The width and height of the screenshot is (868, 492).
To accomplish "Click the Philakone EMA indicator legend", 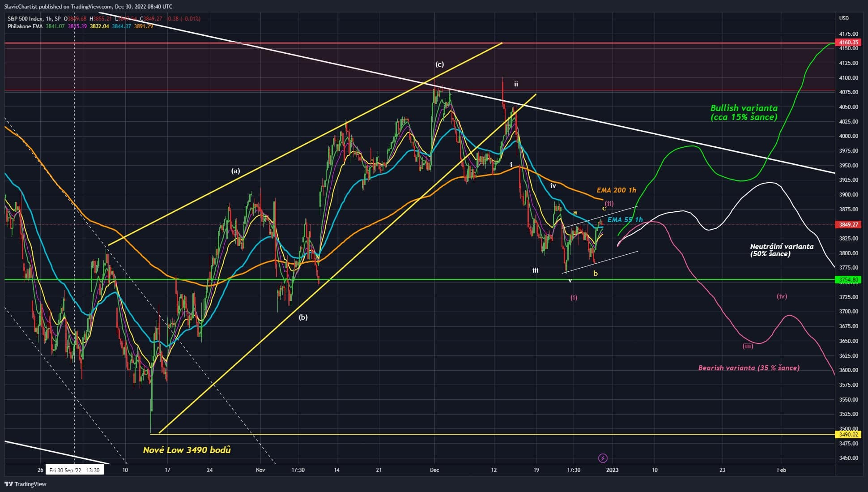I will (25, 26).
